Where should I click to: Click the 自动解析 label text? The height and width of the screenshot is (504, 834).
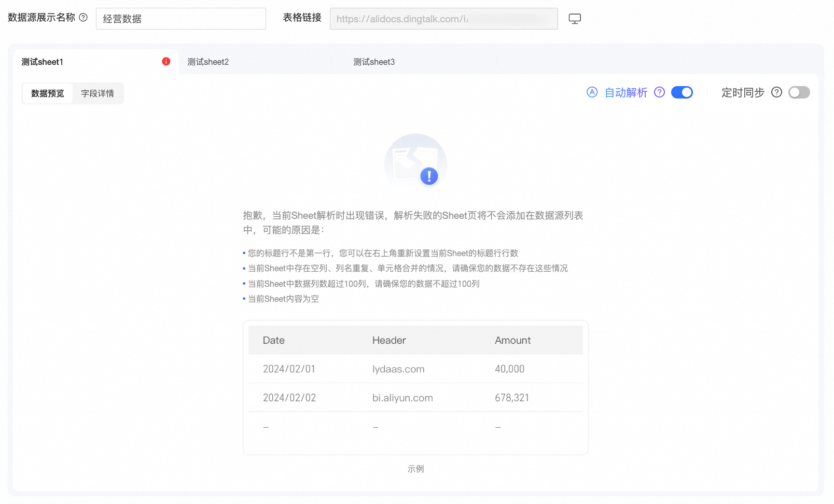tap(626, 93)
